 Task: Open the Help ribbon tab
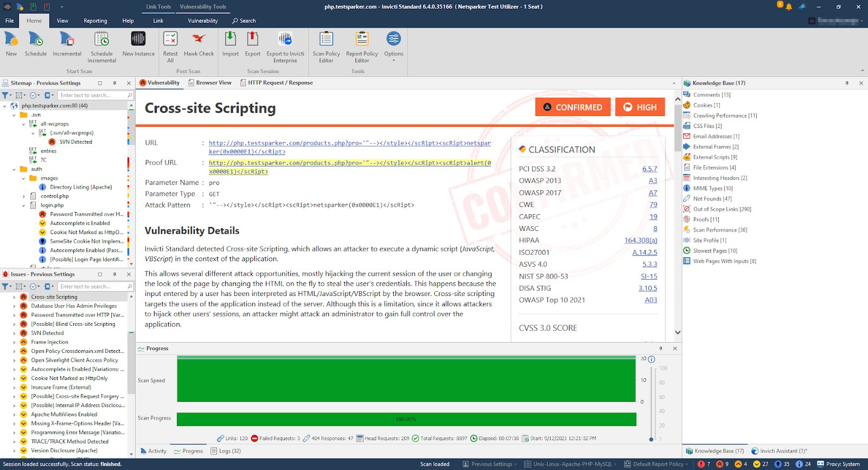click(x=128, y=21)
